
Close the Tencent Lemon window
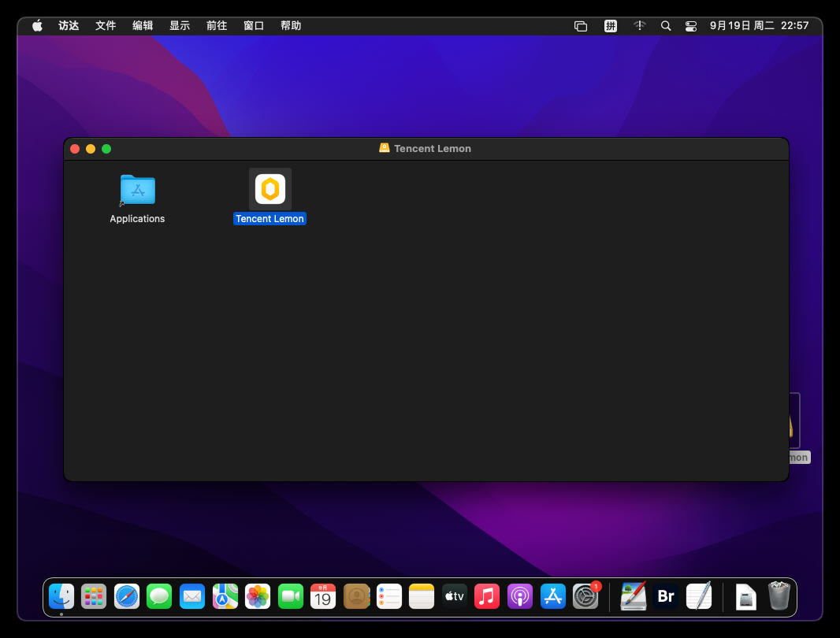[x=75, y=149]
